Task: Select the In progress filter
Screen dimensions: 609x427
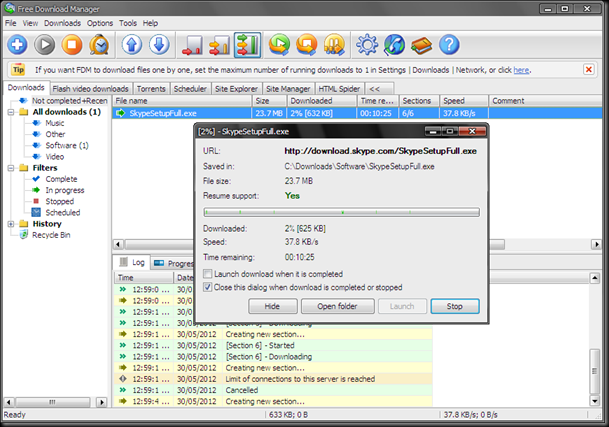Action: 65,190
